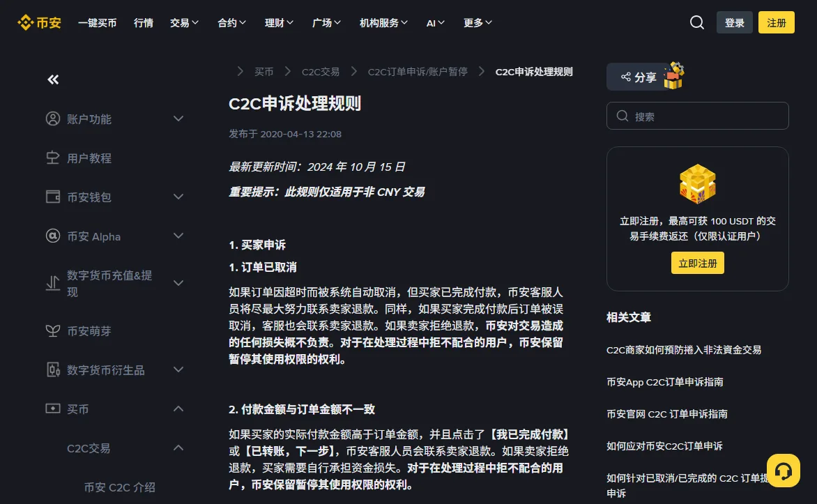
Task: Click the 立即注册 button in the promo card
Action: pos(697,264)
